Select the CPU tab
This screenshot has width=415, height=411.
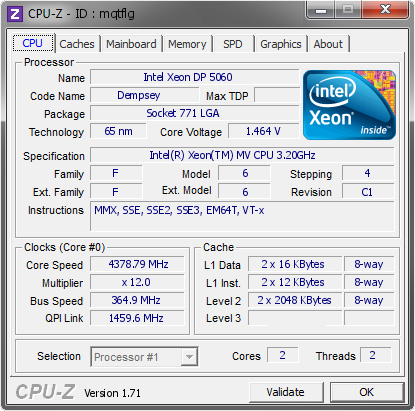pyautogui.click(x=33, y=43)
